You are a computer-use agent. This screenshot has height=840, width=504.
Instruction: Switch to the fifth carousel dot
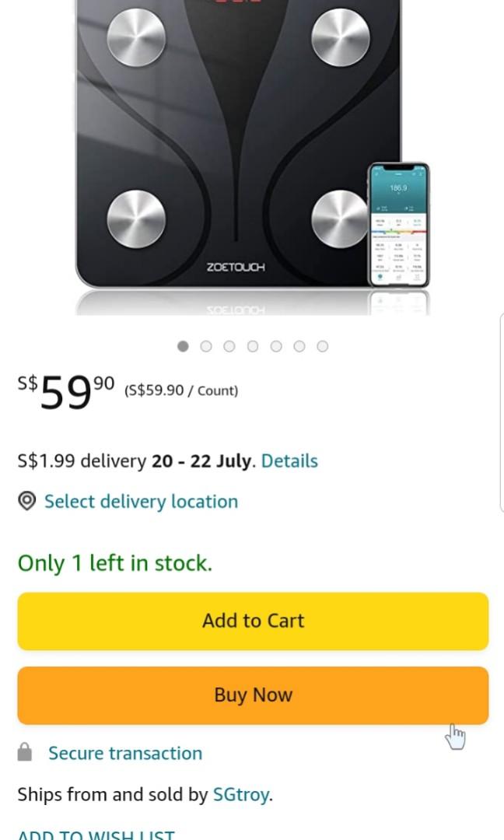pyautogui.click(x=276, y=346)
